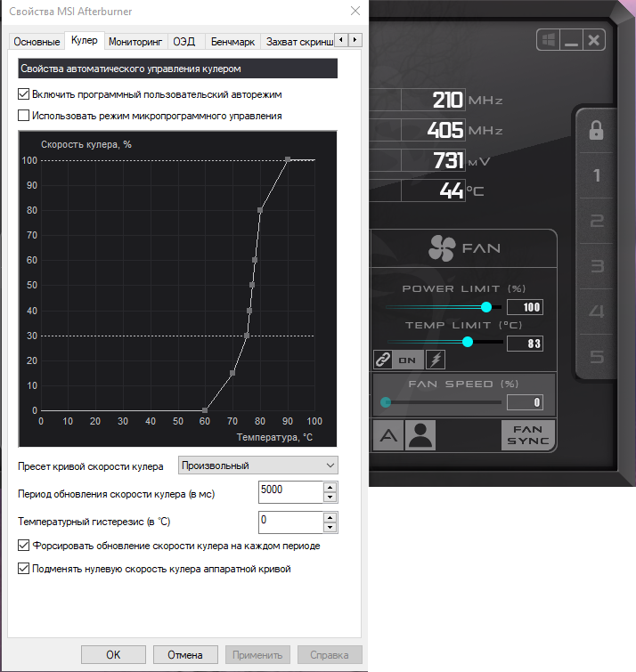
Task: Minimize the Afterburner skin window
Action: click(x=571, y=40)
